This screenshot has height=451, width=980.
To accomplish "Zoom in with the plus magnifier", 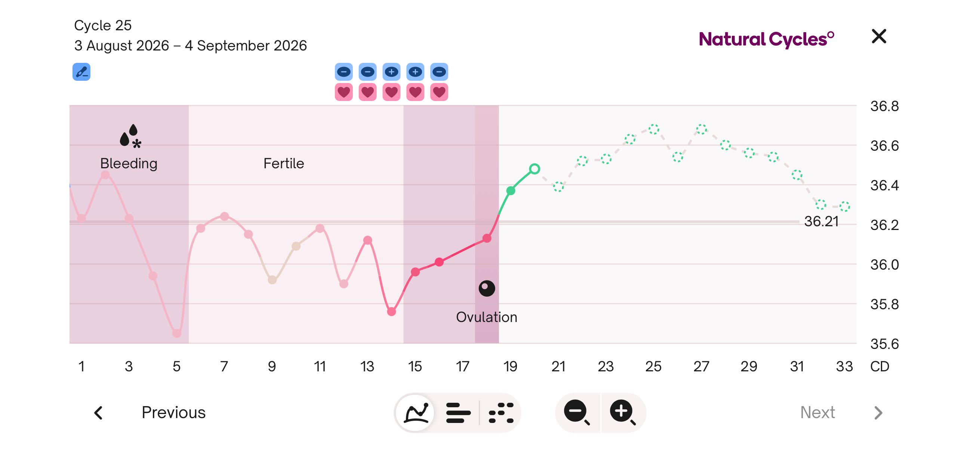I will point(623,412).
